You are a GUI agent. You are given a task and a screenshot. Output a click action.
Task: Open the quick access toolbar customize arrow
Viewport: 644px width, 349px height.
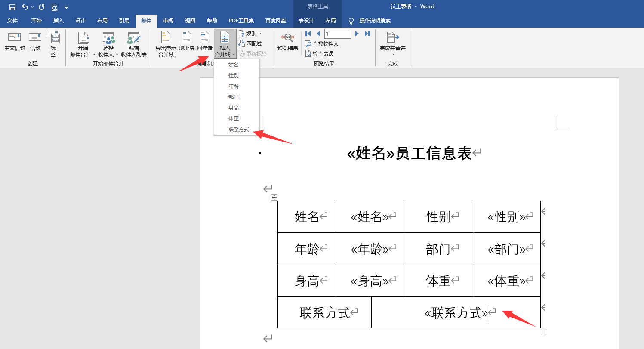pyautogui.click(x=66, y=7)
